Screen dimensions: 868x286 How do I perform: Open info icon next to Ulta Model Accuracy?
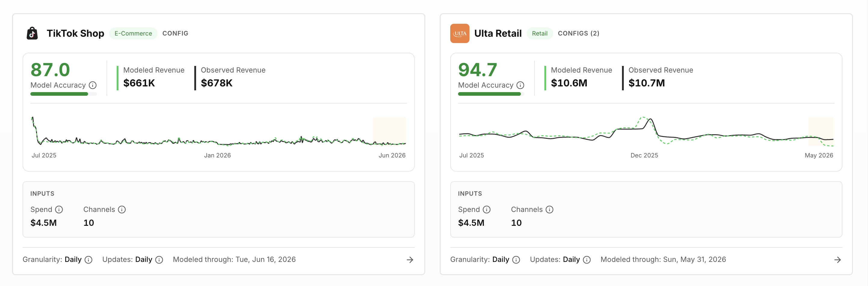click(x=520, y=85)
